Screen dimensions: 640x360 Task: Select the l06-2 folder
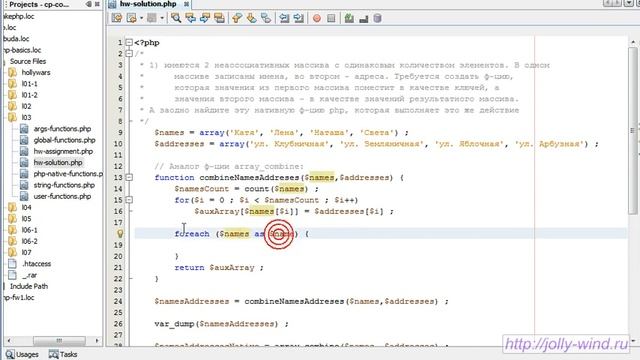click(x=29, y=241)
